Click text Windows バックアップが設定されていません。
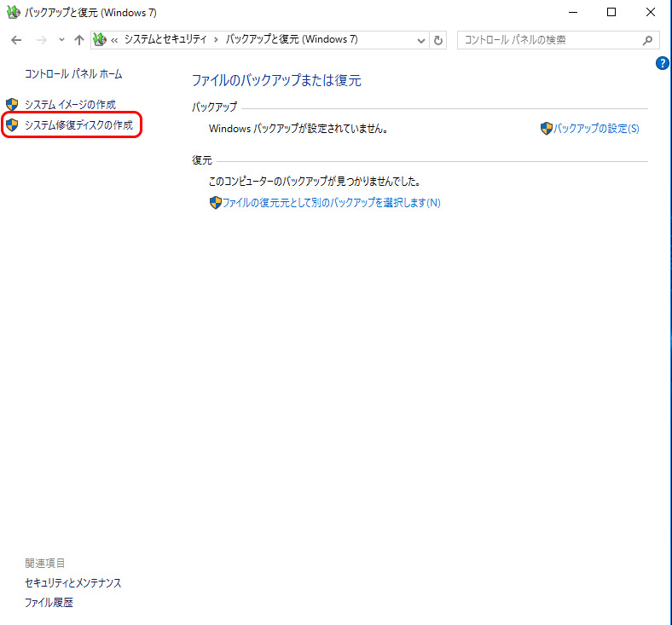 pos(298,129)
